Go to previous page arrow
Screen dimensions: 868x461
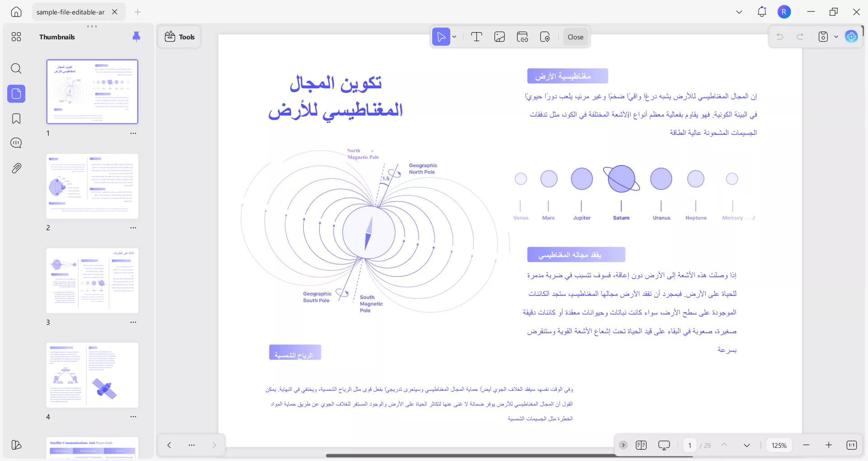point(724,445)
